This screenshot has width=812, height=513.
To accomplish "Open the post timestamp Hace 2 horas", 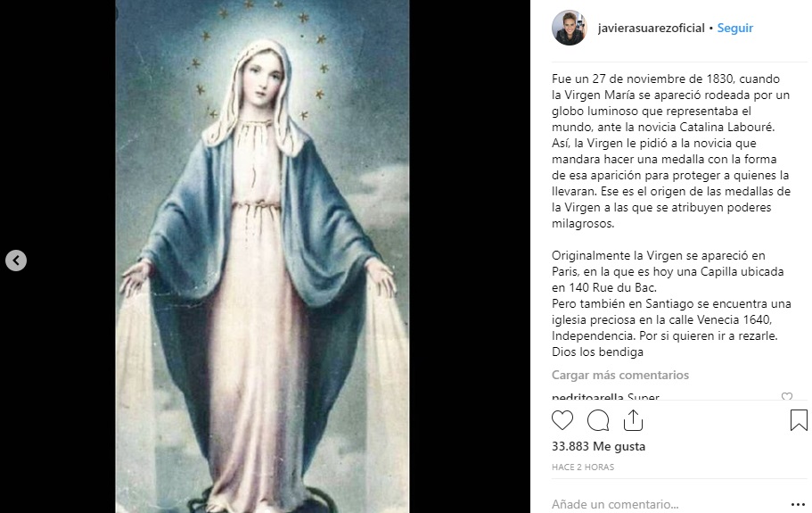I will [x=583, y=467].
